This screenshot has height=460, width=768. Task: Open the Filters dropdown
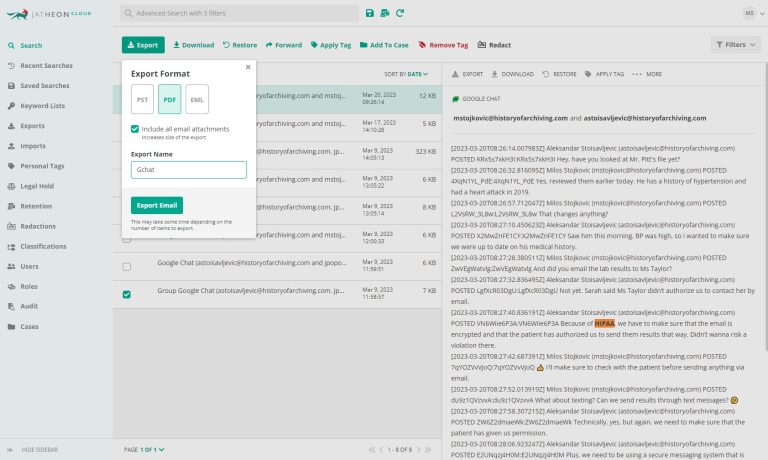pos(734,45)
